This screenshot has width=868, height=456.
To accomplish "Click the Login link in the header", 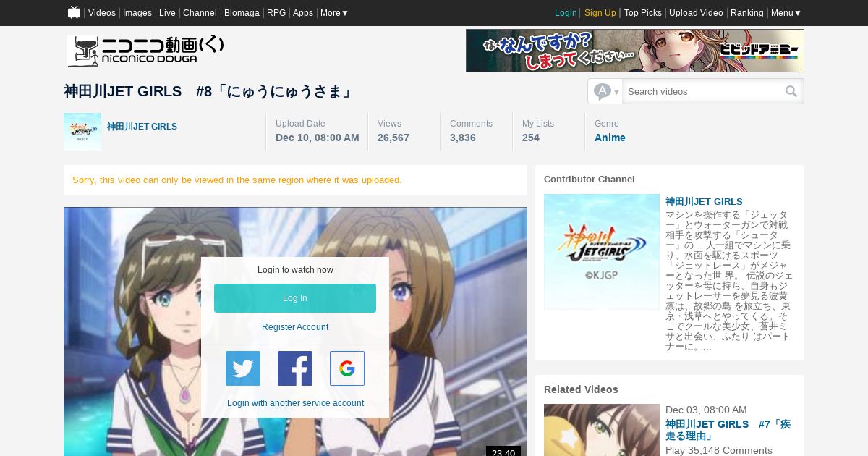I will coord(566,12).
